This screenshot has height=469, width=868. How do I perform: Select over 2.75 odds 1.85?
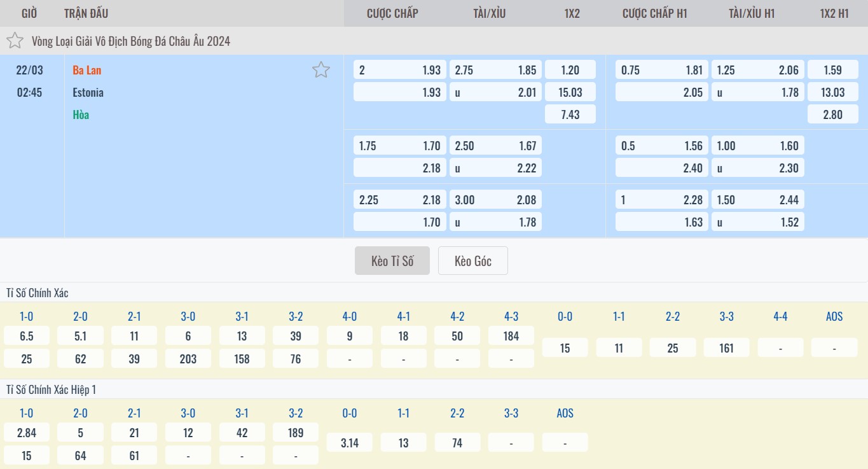coord(495,70)
